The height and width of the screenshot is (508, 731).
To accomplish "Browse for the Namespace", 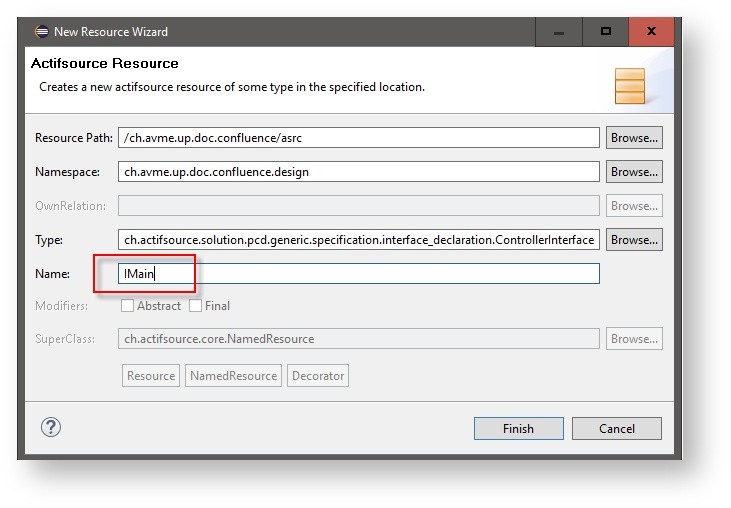I will 634,172.
